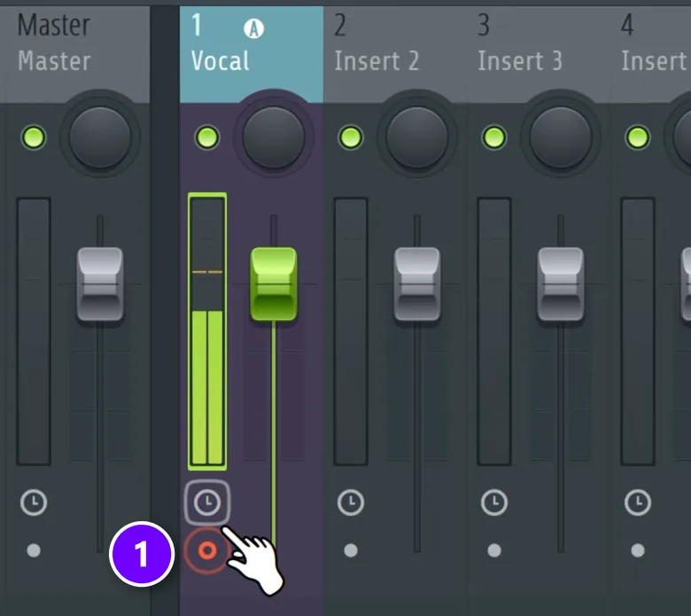Mute Insert 3 with its green LED
The width and height of the screenshot is (691, 616).
pos(494,137)
